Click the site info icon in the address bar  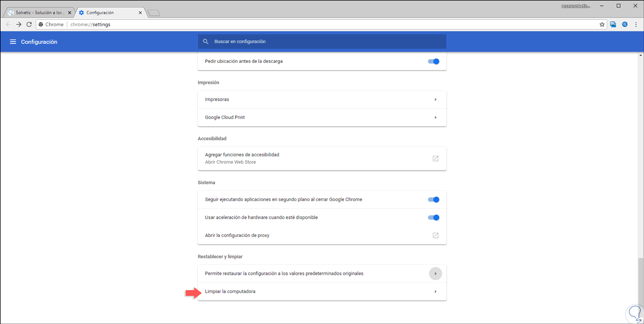pos(41,25)
